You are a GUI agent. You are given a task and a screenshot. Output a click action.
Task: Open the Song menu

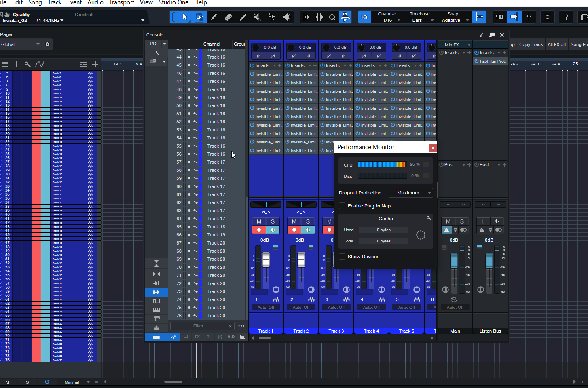tap(35, 3)
